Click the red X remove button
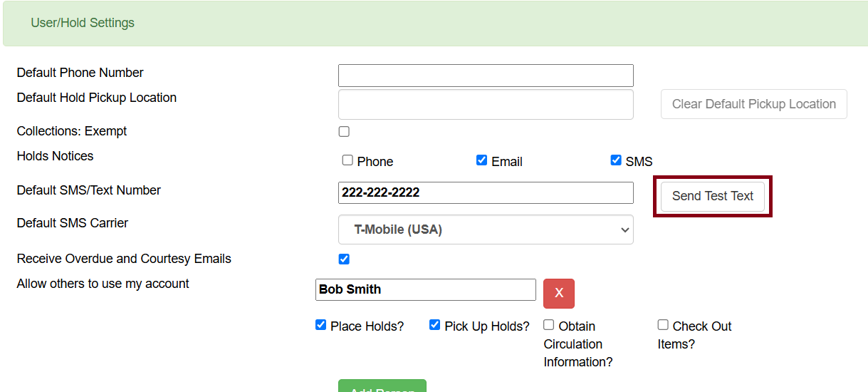 click(558, 293)
